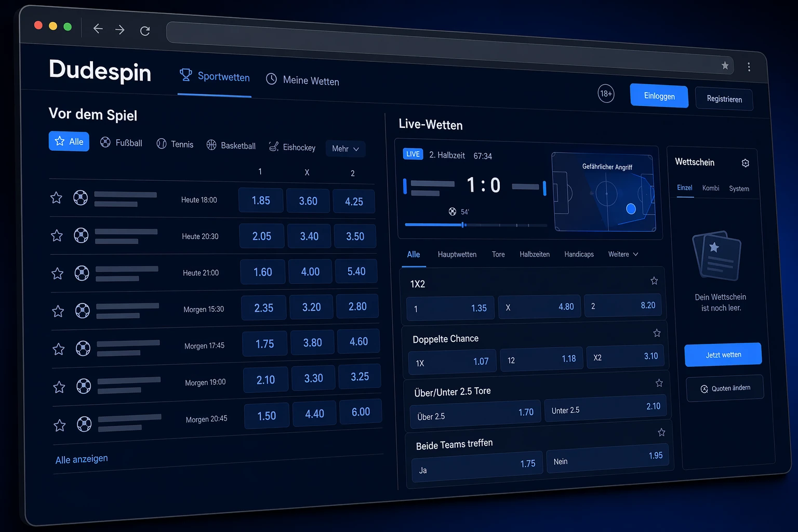Filter pre-match games by Tennis
This screenshot has height=532, width=798.
coord(175,144)
